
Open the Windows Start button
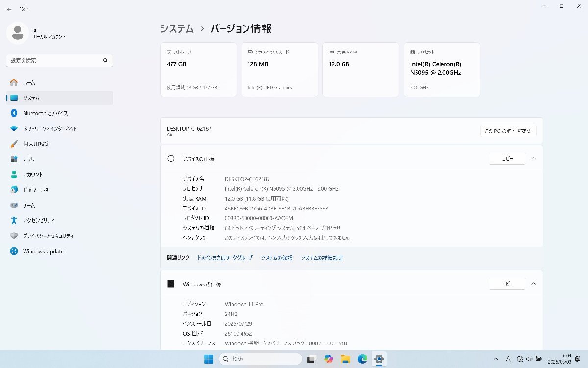(x=209, y=359)
